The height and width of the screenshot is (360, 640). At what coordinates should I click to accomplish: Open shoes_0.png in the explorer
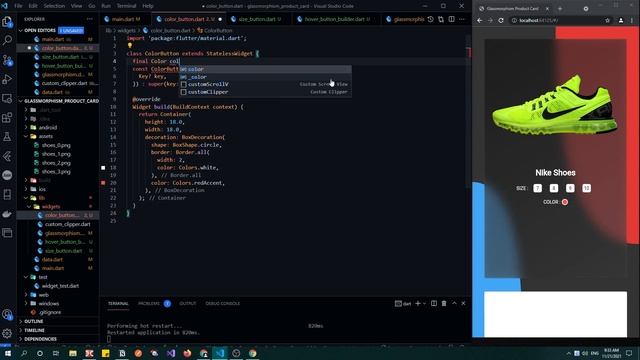[x=56, y=145]
